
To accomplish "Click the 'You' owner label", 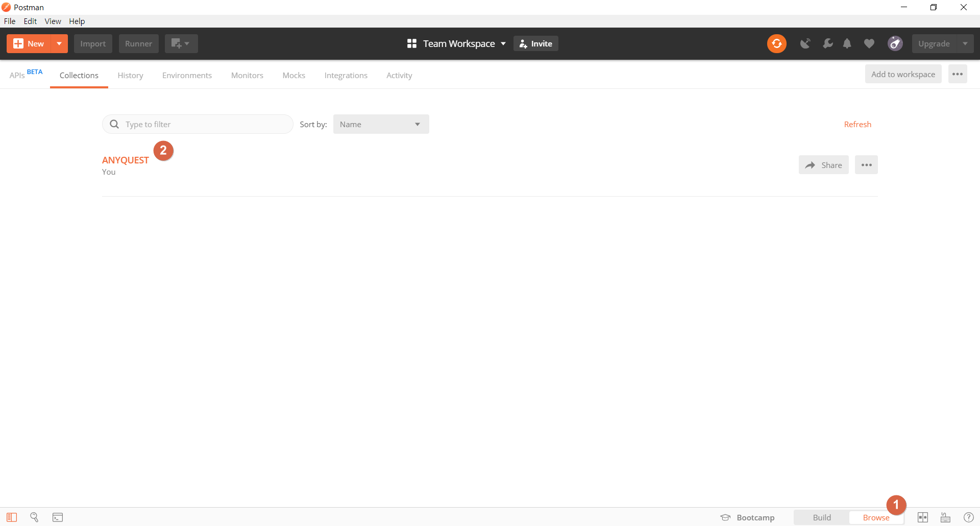I will 109,172.
